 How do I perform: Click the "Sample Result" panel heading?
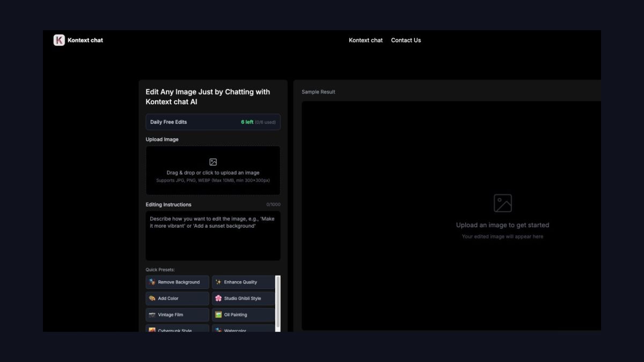[x=318, y=92]
